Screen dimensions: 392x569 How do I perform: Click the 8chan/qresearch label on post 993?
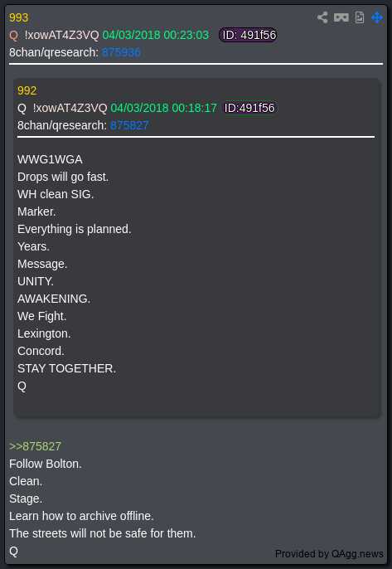click(54, 52)
